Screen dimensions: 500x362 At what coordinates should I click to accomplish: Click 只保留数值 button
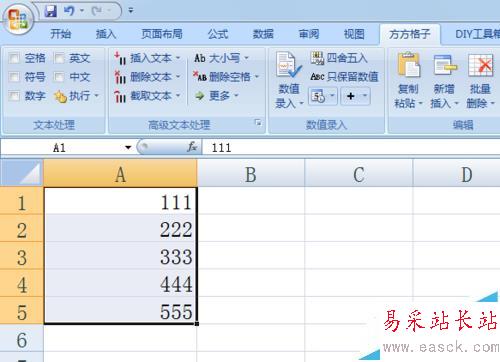(345, 77)
